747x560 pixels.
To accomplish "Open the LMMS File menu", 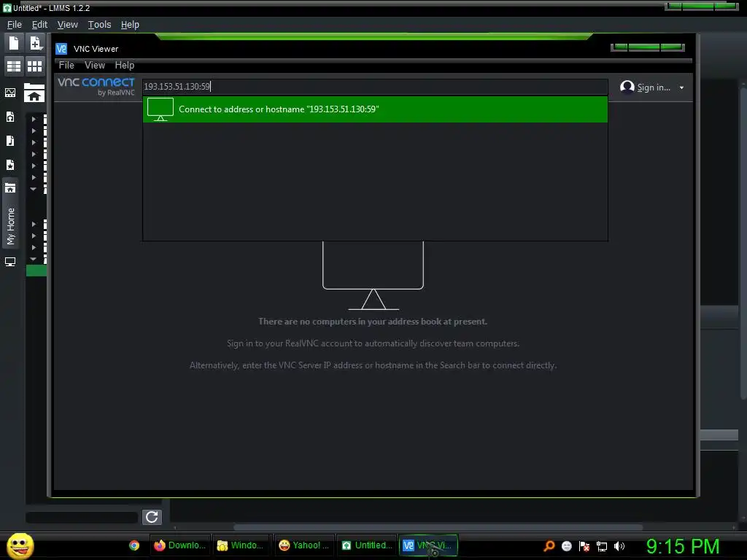I will [x=15, y=24].
